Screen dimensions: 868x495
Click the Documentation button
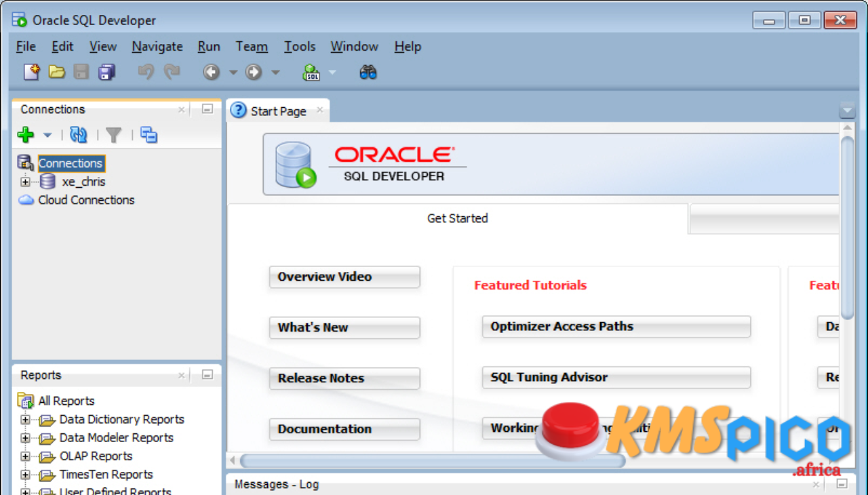point(344,429)
